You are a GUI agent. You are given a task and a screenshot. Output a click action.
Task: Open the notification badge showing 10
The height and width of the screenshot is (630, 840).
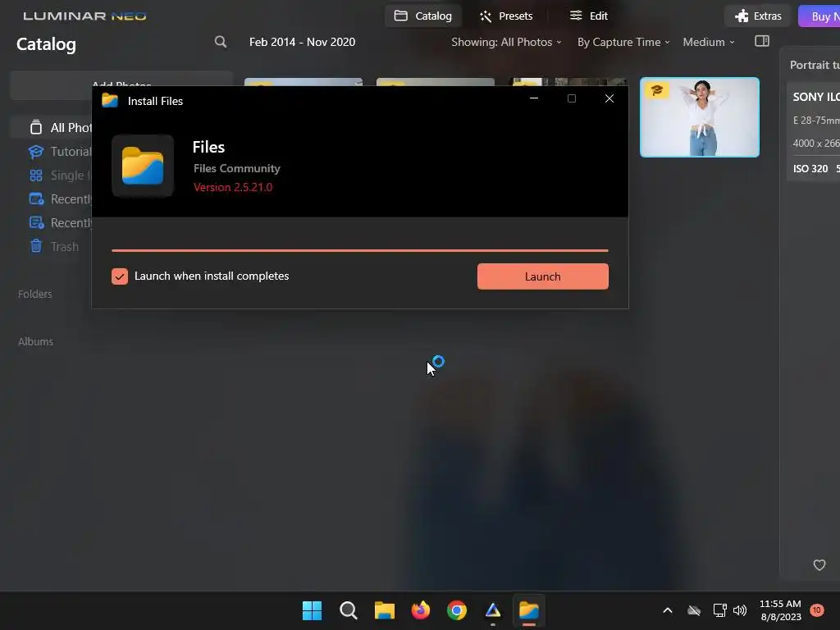coord(816,610)
